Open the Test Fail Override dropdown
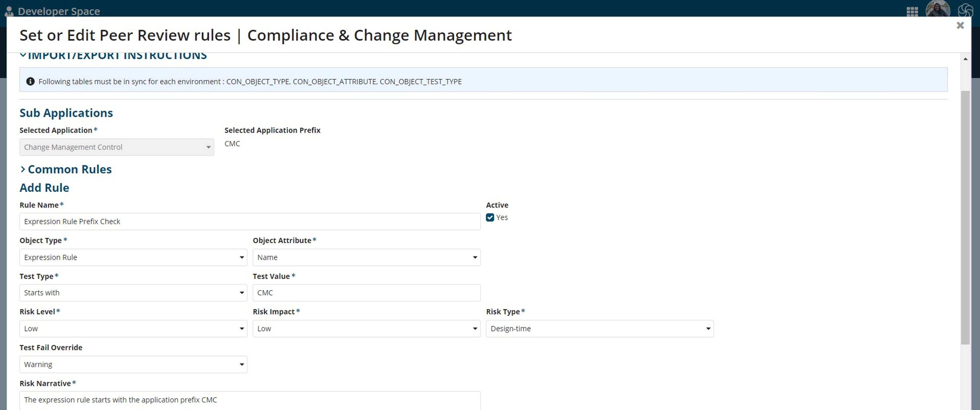Screen dimensions: 980x410 coord(133,364)
